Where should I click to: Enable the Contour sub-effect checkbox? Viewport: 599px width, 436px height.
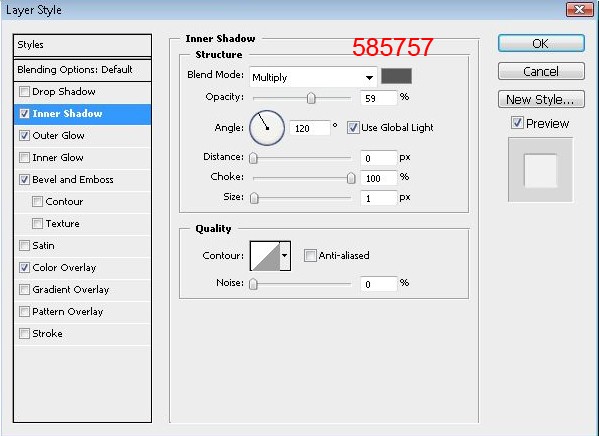tap(37, 201)
